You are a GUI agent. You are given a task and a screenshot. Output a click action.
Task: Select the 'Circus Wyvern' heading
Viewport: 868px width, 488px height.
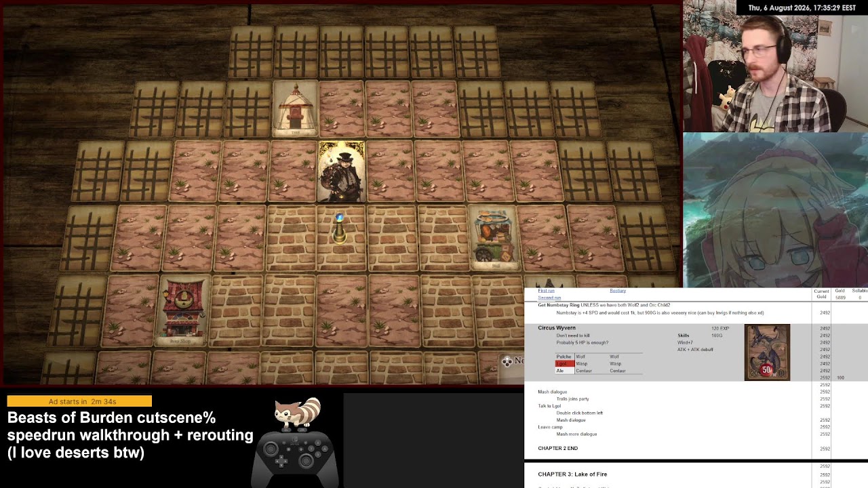pos(556,328)
